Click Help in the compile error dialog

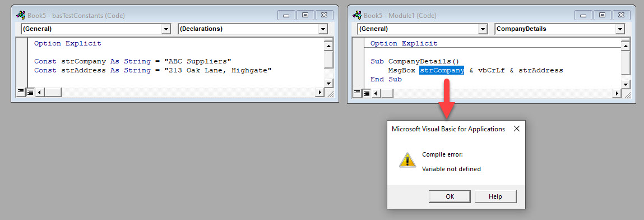coord(495,196)
